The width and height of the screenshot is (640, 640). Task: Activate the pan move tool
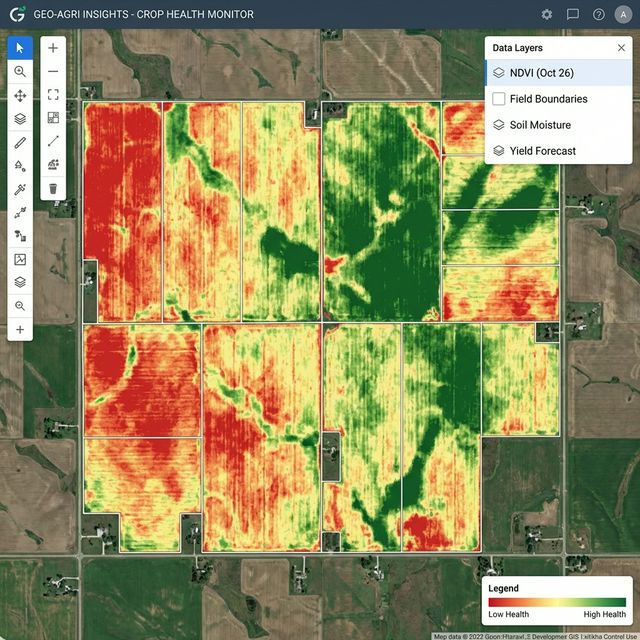20,96
